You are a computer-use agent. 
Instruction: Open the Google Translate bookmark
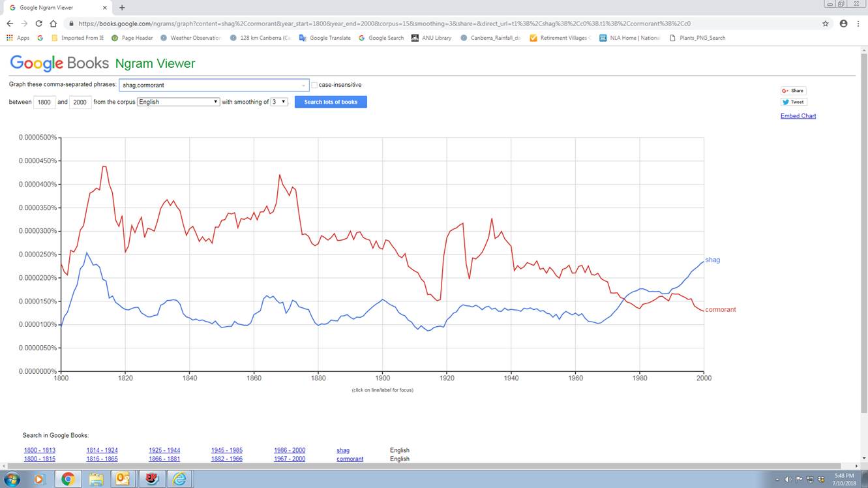325,38
